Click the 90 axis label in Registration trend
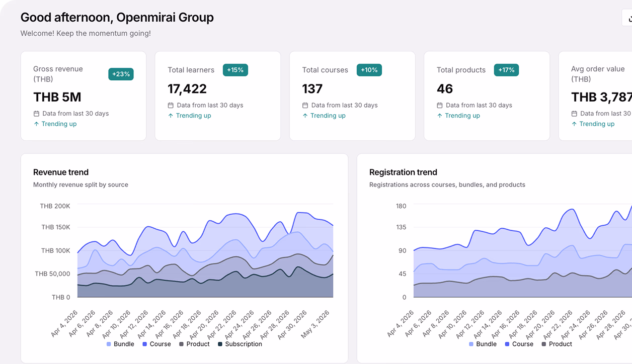Viewport: 632px width, 364px height. 402,250
